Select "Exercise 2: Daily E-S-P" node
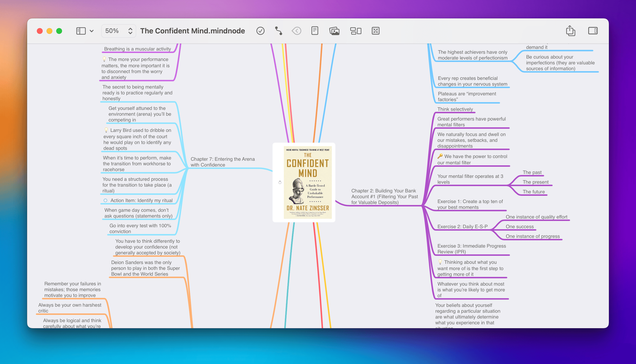 [x=462, y=227]
